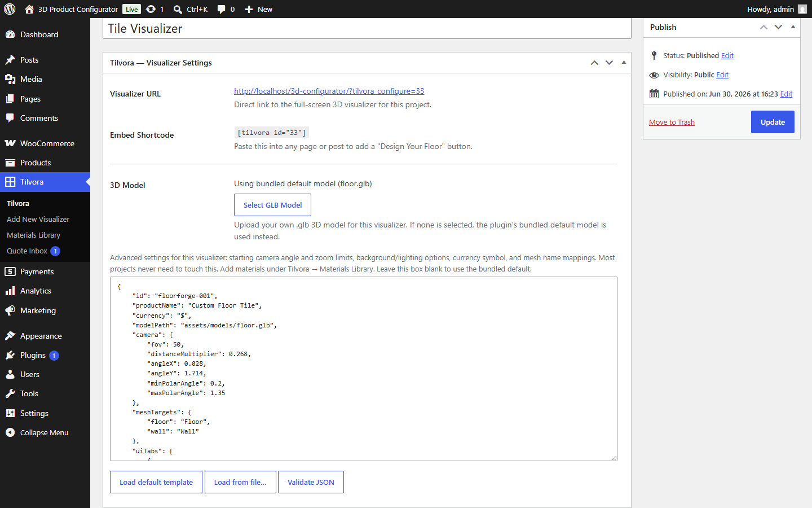Image resolution: width=812 pixels, height=508 pixels.
Task: Move Visualizer Settings panel up
Action: pyautogui.click(x=594, y=63)
